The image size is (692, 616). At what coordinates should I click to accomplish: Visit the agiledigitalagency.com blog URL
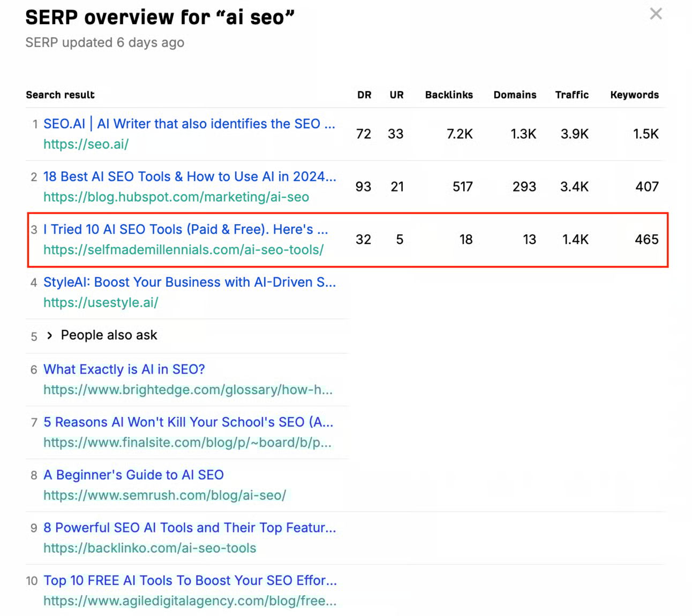[x=190, y=601]
